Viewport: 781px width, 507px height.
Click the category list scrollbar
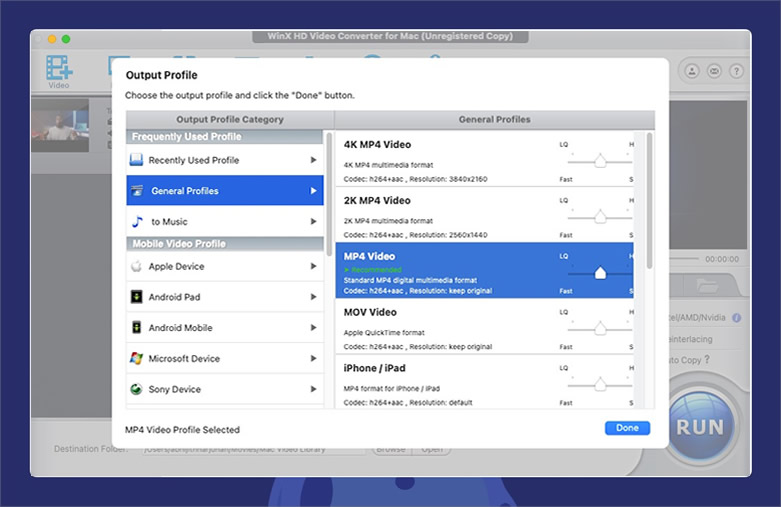click(329, 194)
